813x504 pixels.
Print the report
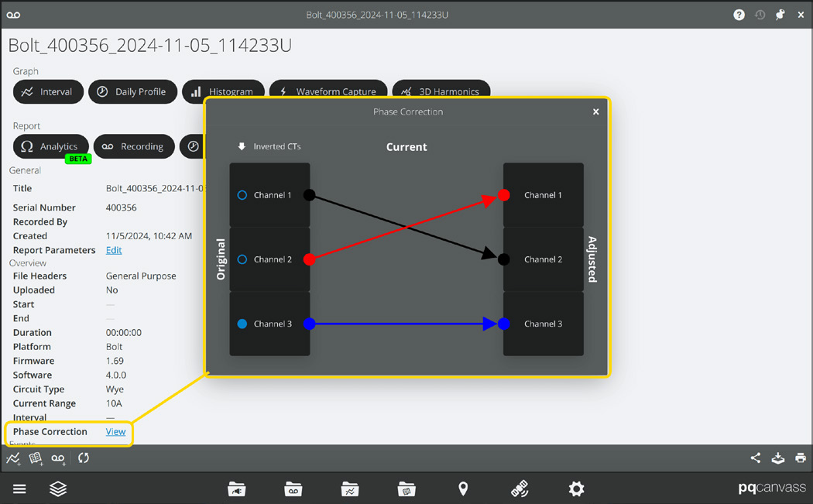[x=801, y=458]
